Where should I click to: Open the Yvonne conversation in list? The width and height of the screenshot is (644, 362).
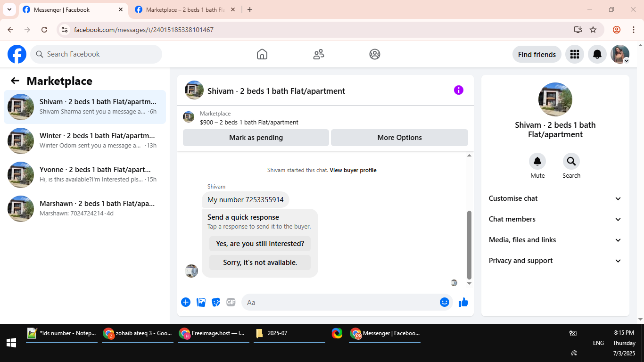pos(85,175)
